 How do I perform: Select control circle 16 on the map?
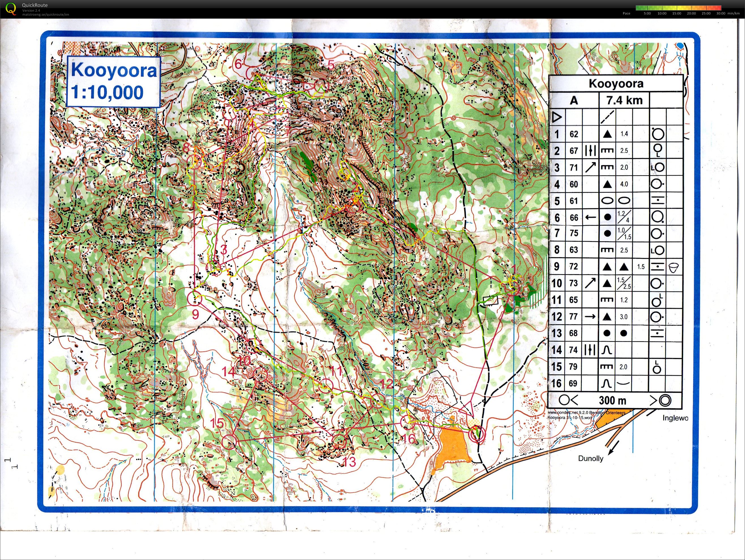[407, 422]
